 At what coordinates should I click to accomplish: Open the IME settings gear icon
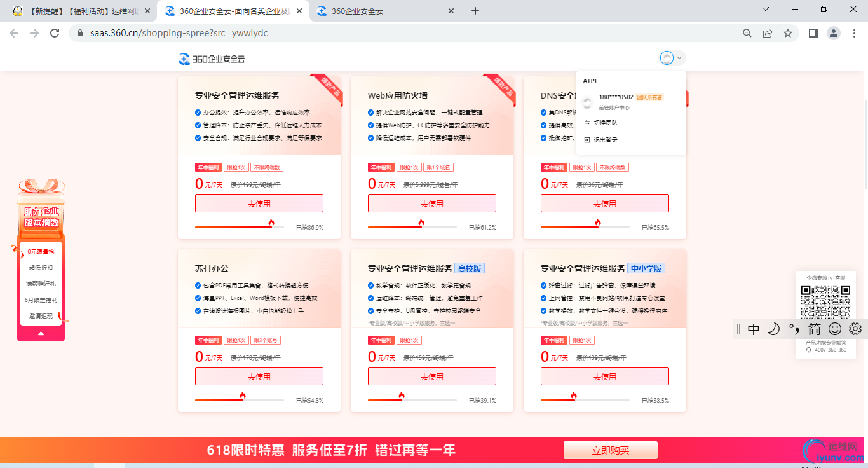point(855,329)
